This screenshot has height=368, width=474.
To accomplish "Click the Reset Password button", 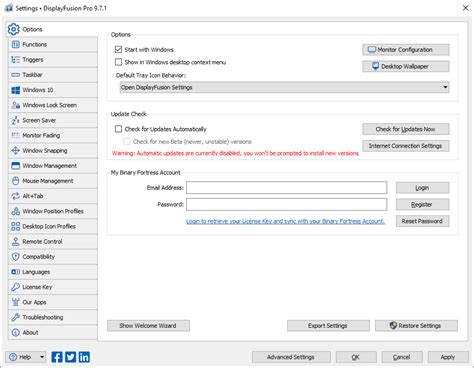I will [x=422, y=221].
